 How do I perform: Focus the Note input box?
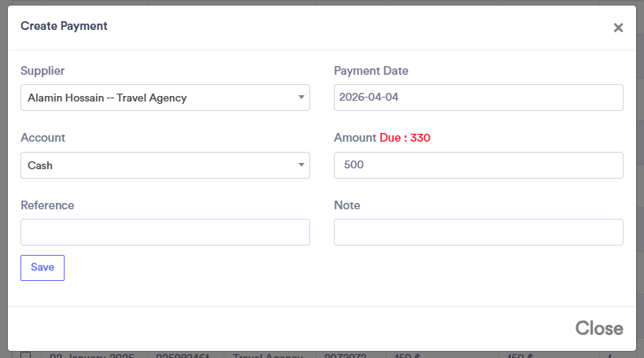pyautogui.click(x=478, y=232)
